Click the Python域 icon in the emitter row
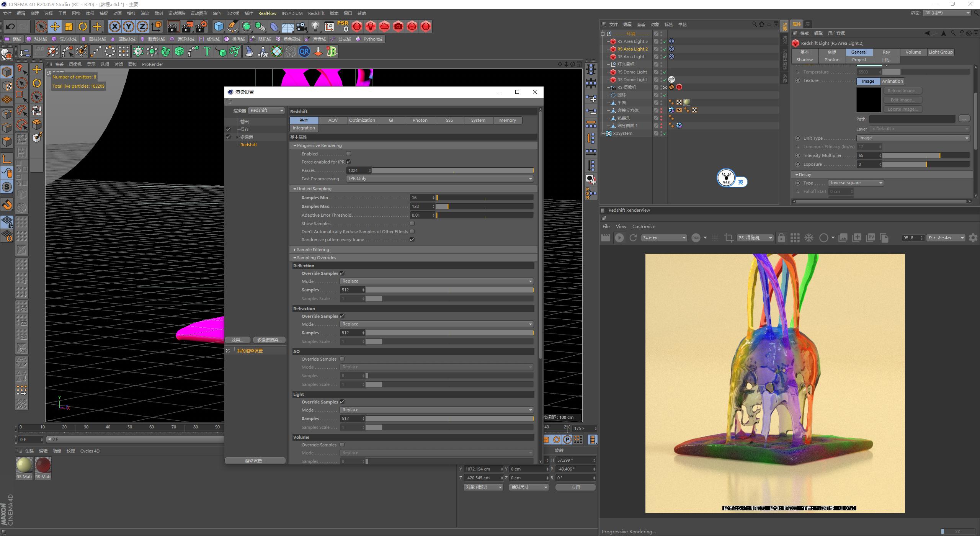Screen dimensions: 980x536 [358, 39]
